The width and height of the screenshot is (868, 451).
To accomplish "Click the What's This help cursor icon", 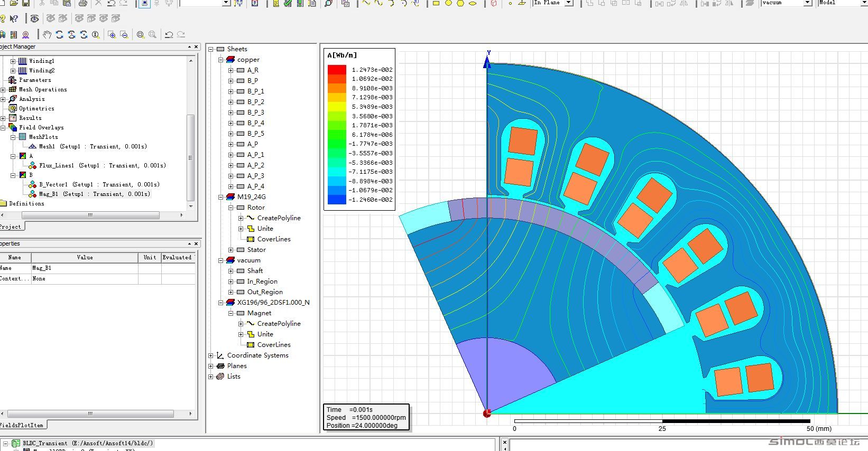I will tap(14, 18).
